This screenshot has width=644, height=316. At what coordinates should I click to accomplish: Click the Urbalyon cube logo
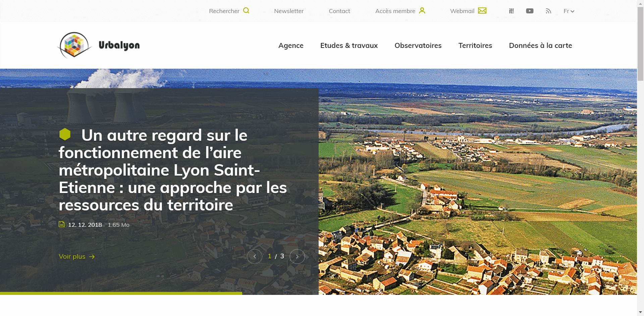coord(74,45)
